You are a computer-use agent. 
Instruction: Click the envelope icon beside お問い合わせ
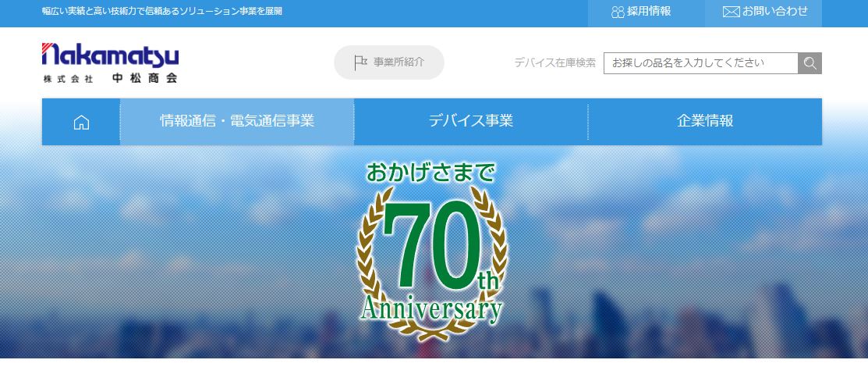(x=732, y=12)
